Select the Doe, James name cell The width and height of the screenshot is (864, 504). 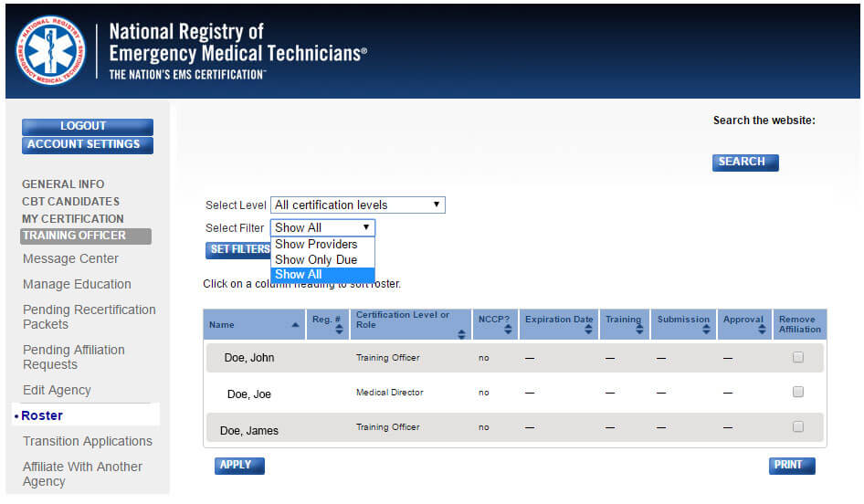coord(249,430)
